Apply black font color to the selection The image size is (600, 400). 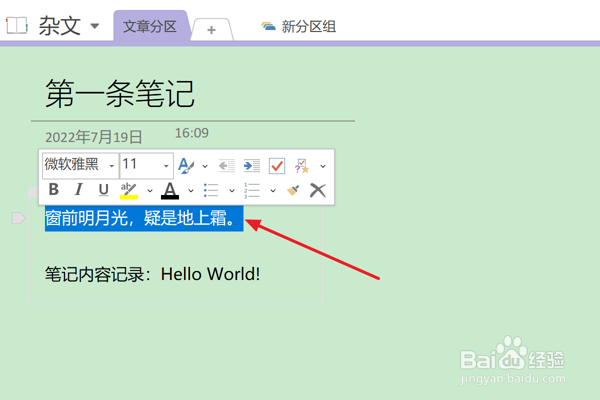(170, 190)
